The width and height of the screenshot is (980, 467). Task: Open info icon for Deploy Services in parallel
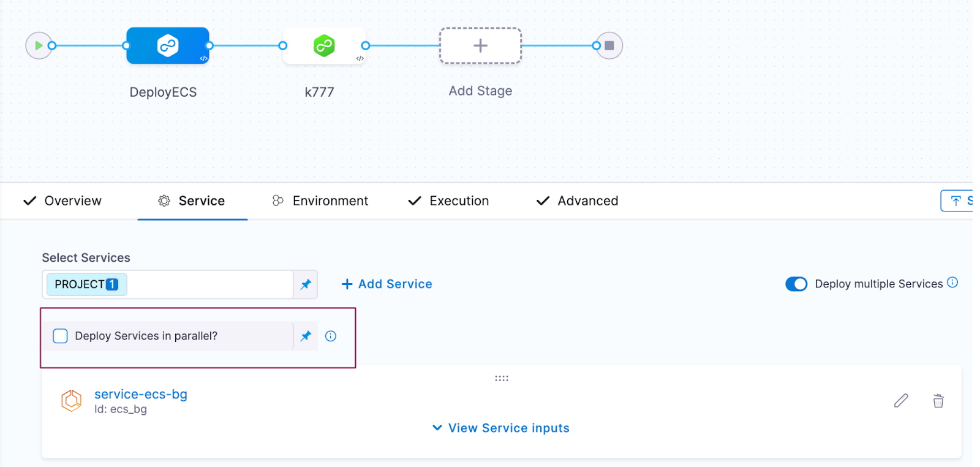tap(331, 336)
